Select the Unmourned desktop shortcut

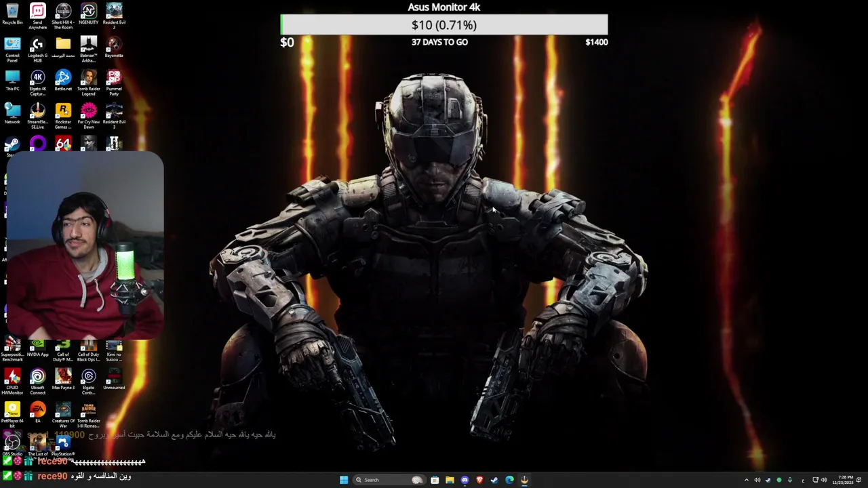114,380
